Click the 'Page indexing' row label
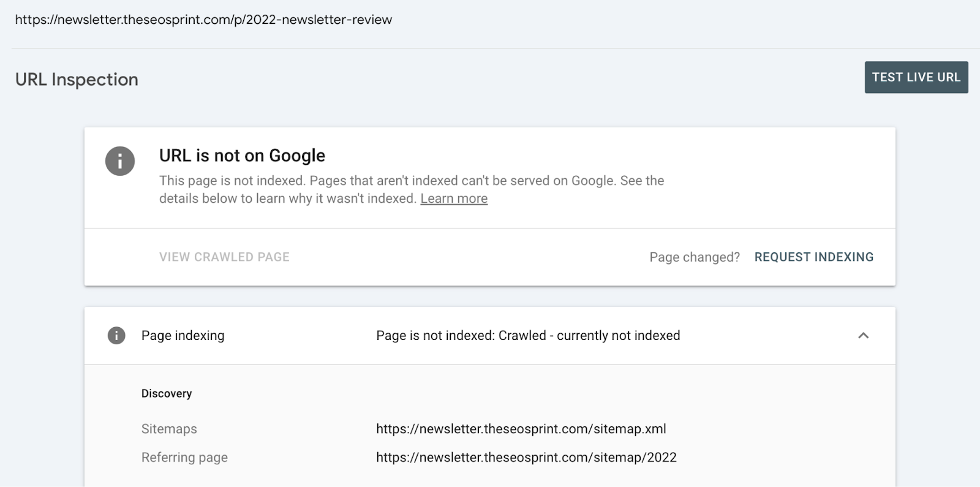 pyautogui.click(x=183, y=336)
